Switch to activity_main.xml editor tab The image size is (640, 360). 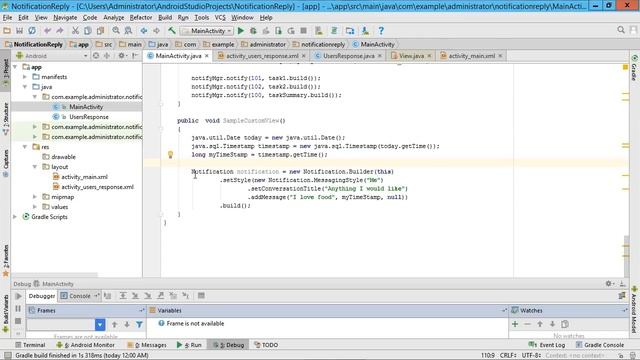point(471,56)
